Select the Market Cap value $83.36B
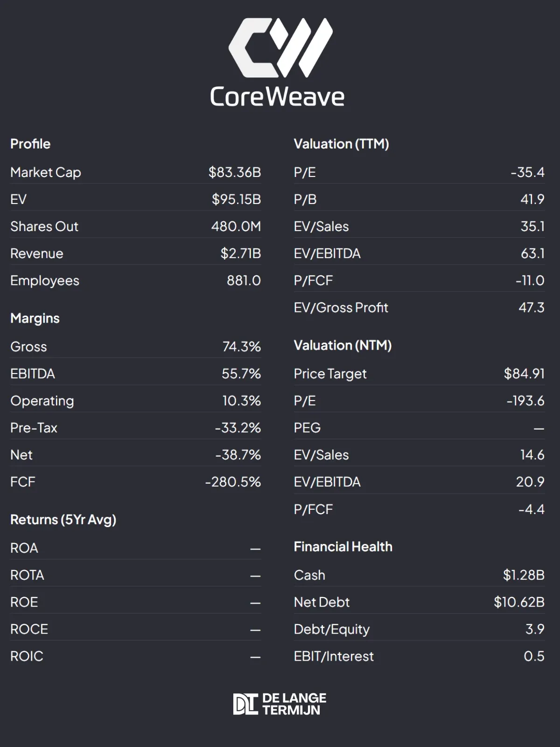This screenshot has width=560, height=747. point(235,172)
